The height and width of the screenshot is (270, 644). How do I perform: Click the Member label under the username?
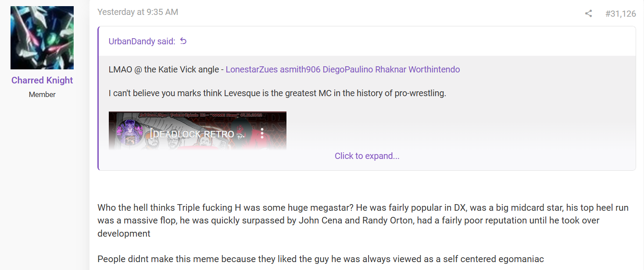click(42, 94)
